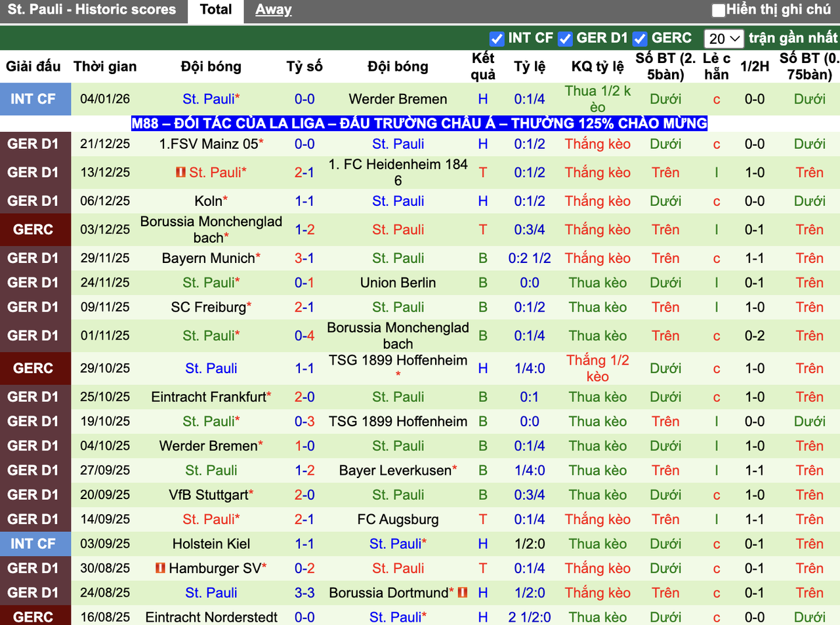
Task: Open the Union Berlin team link
Action: point(398,283)
